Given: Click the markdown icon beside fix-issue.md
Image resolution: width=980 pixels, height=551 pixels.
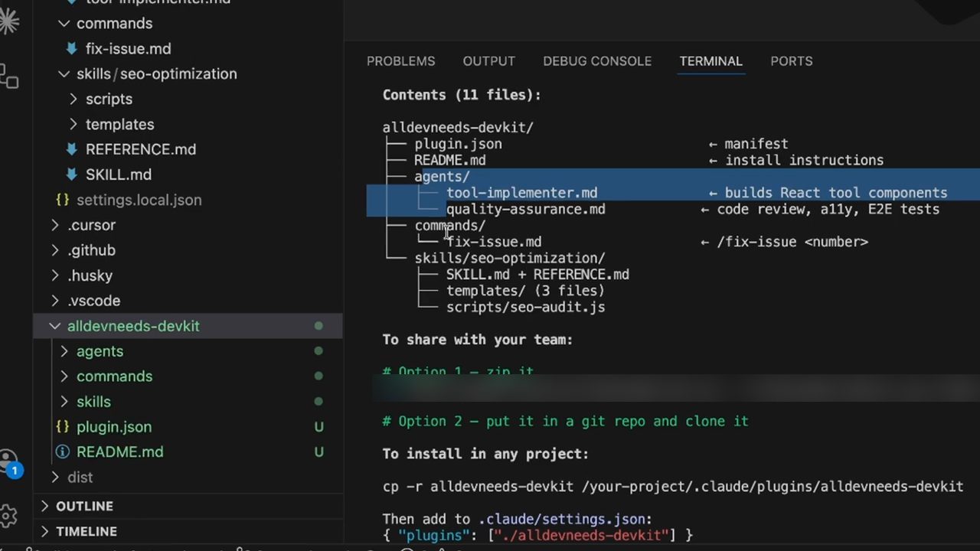Looking at the screenshot, I should click(71, 48).
